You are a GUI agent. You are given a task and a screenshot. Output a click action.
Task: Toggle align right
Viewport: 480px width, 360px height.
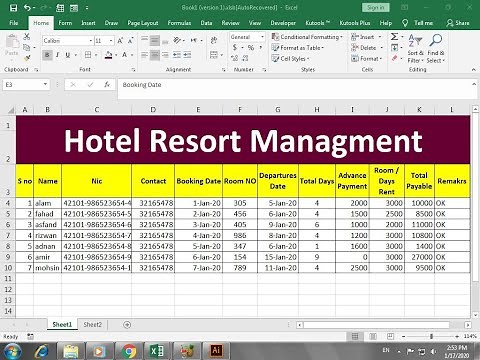point(165,55)
